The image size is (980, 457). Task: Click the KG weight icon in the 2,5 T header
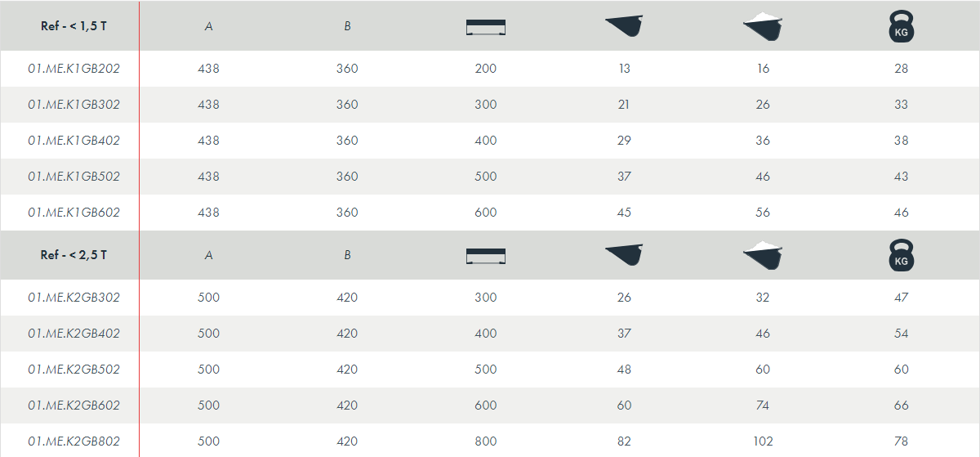[x=902, y=255]
